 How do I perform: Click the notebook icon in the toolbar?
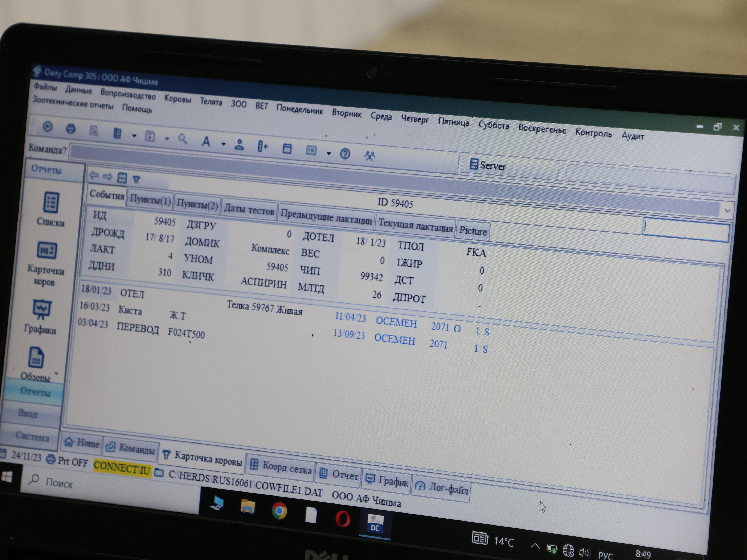coord(117,133)
